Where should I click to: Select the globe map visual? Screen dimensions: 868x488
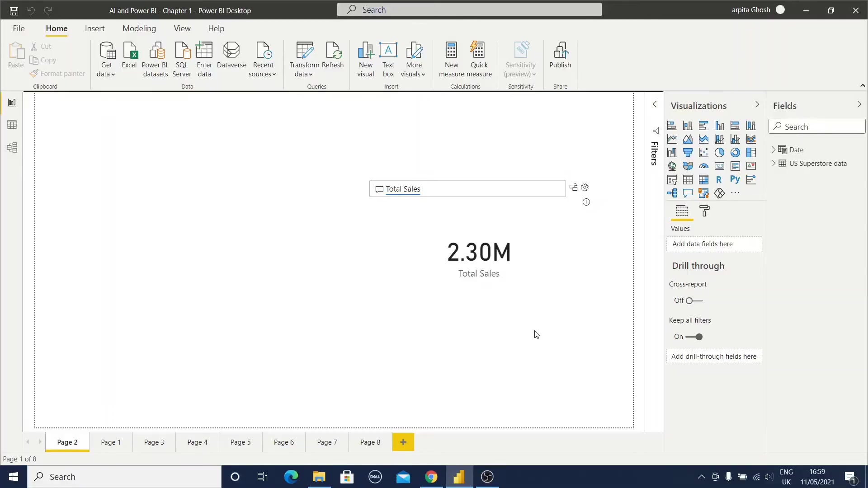[672, 166]
